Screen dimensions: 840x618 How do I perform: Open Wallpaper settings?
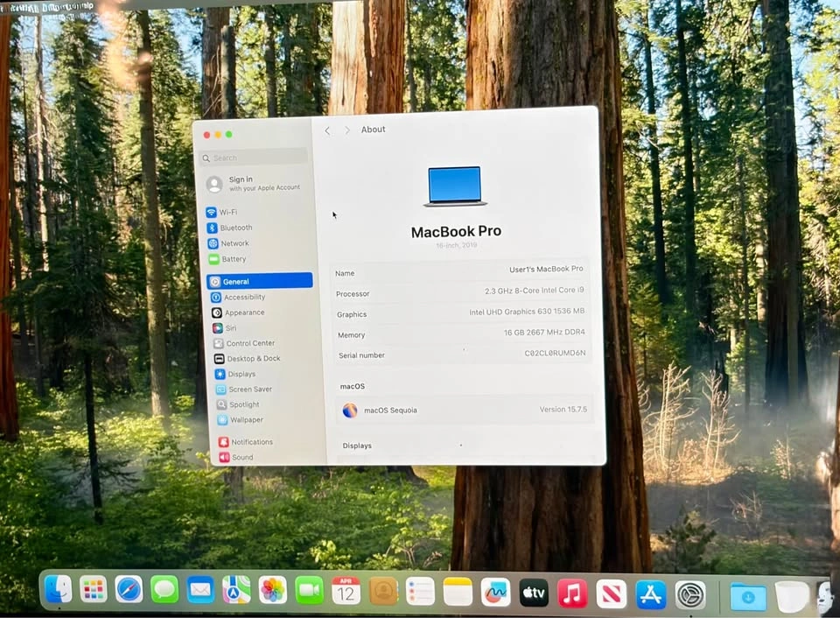[240, 419]
